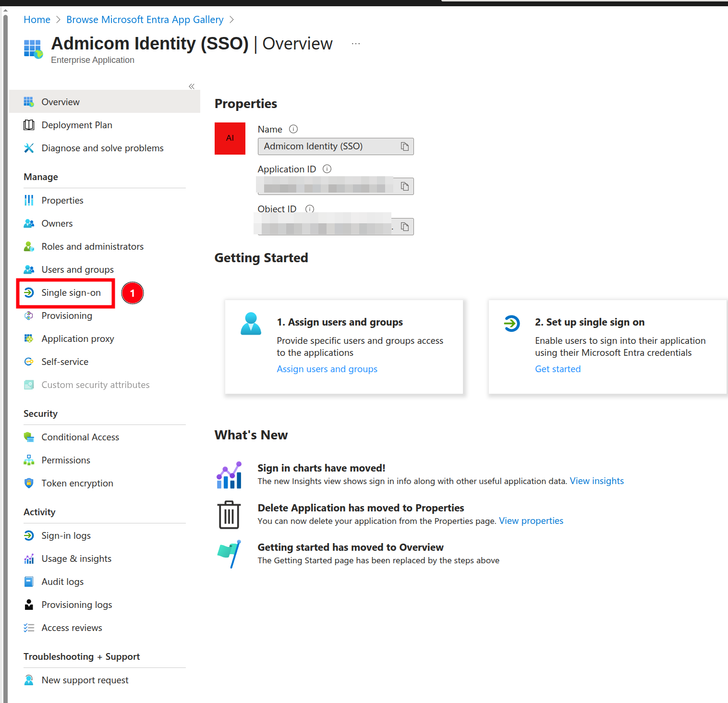Click the Name text field
This screenshot has height=703, width=728.
(336, 146)
